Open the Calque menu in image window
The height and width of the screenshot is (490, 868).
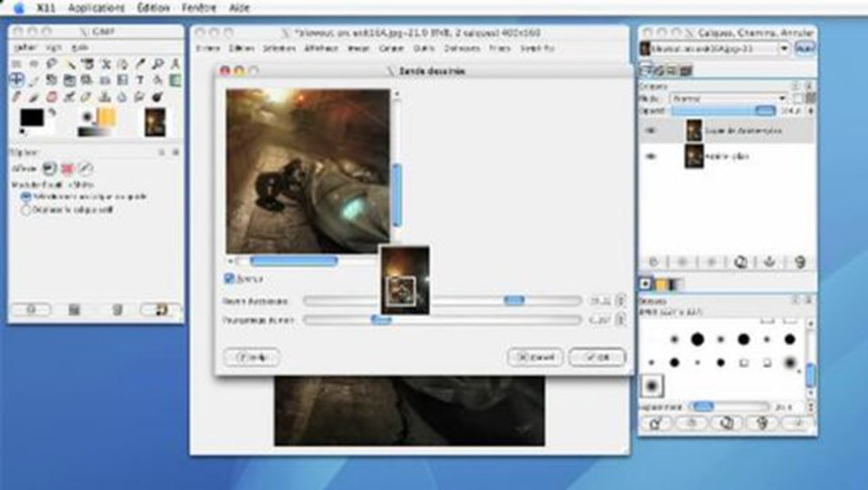click(391, 48)
